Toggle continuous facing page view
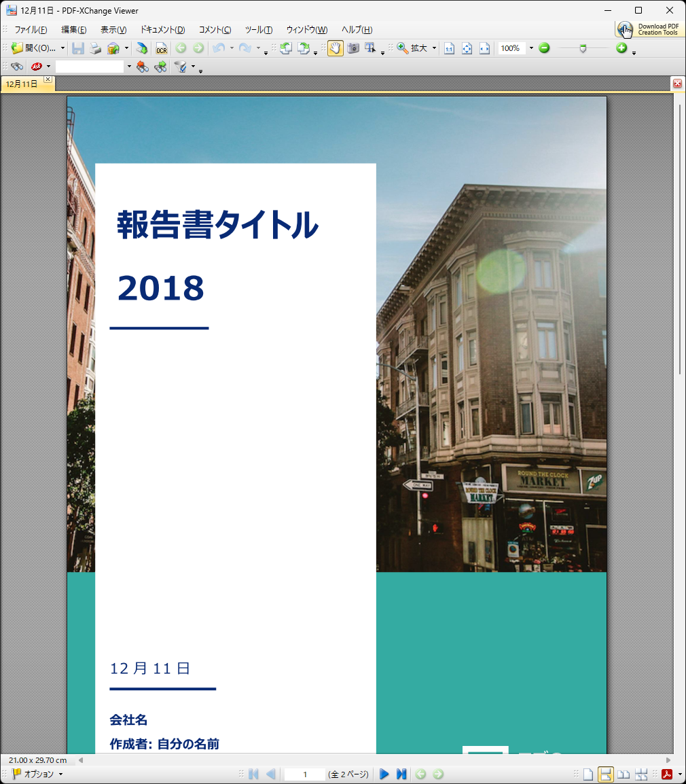The width and height of the screenshot is (686, 784). point(641,774)
